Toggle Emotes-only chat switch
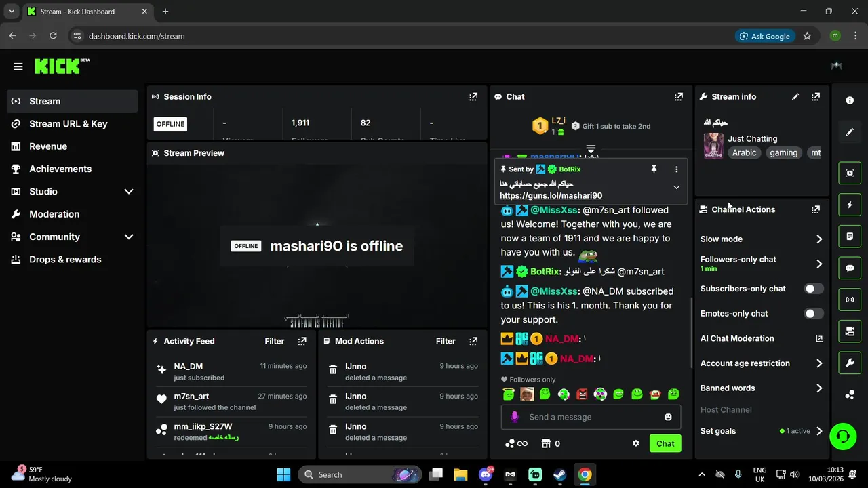868x488 pixels. [814, 314]
